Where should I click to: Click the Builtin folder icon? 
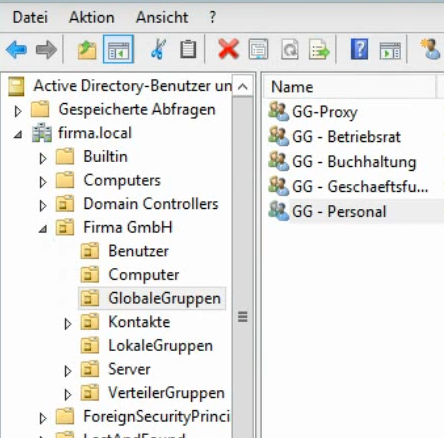point(65,156)
